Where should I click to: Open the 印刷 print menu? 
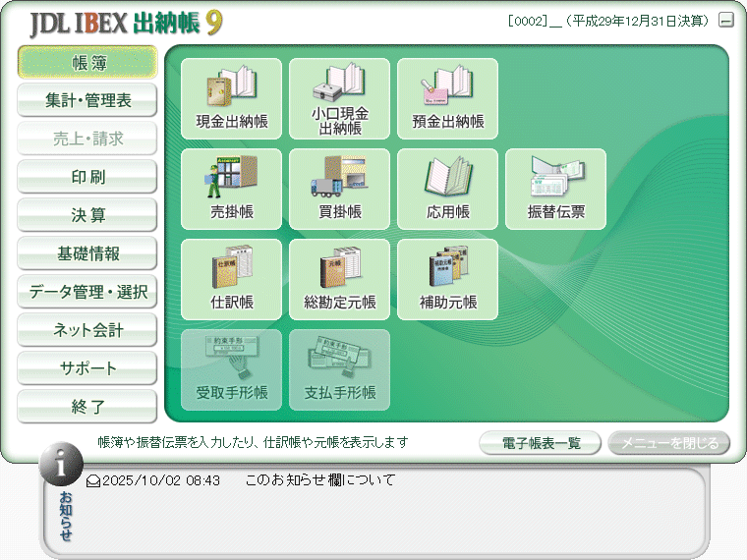click(87, 177)
